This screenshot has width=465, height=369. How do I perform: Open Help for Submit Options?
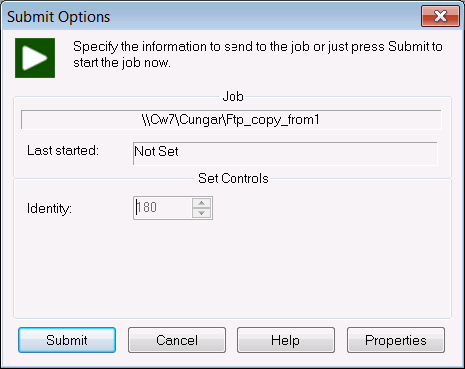286,340
